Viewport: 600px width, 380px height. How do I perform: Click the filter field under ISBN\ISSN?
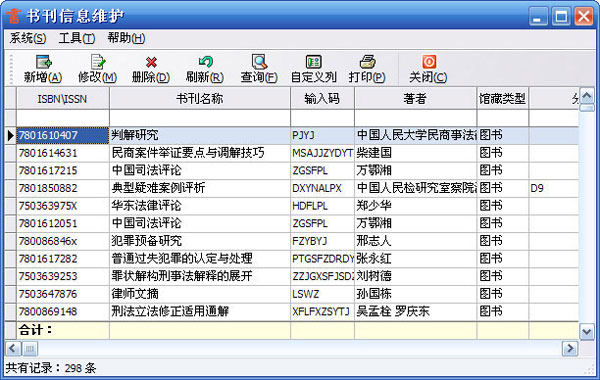tap(63, 118)
